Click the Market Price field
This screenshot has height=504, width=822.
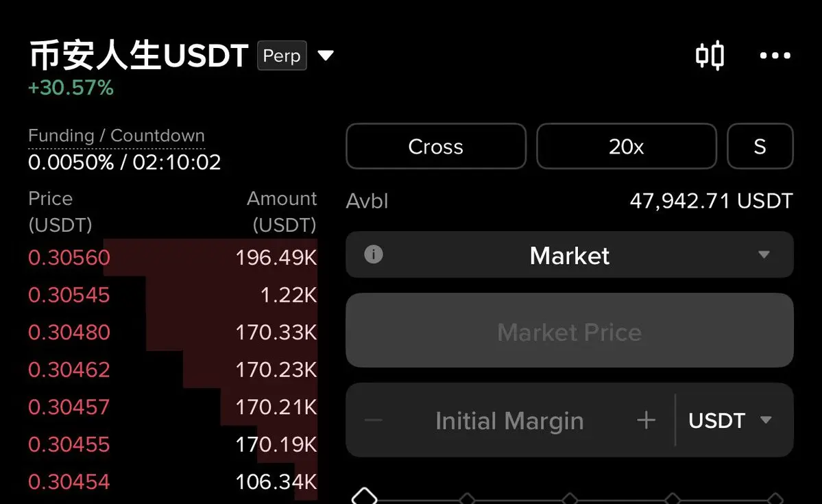tap(569, 333)
